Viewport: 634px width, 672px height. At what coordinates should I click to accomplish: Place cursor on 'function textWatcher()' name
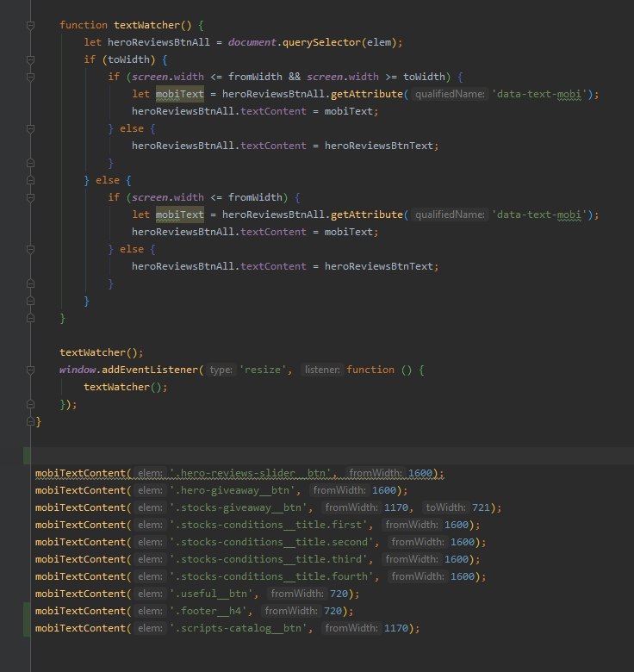click(x=146, y=25)
